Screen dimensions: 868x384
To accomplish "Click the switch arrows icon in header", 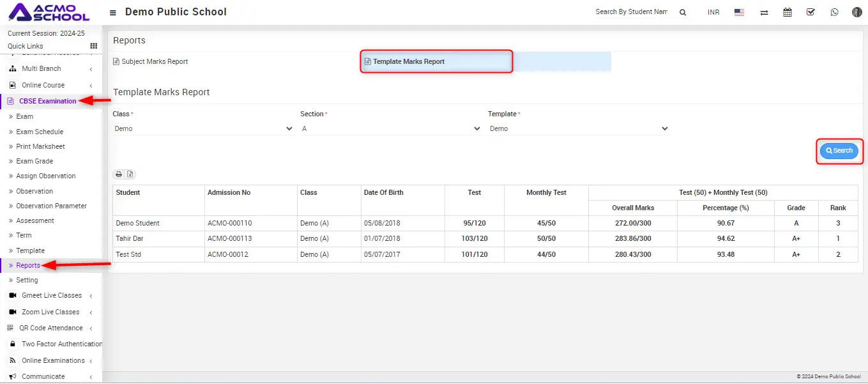I will [x=764, y=12].
